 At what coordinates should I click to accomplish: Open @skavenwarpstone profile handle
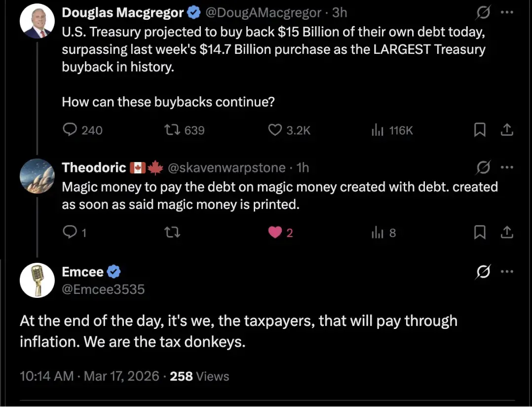pos(227,168)
